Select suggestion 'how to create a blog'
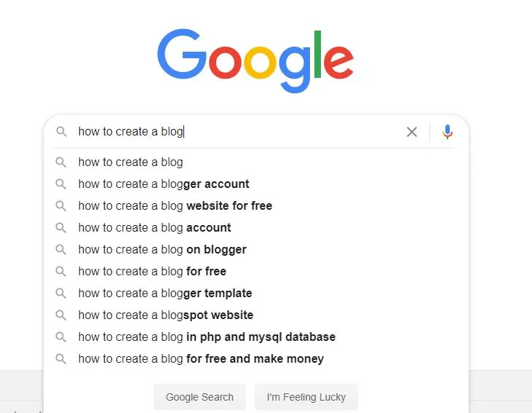532x413 pixels. click(x=131, y=162)
